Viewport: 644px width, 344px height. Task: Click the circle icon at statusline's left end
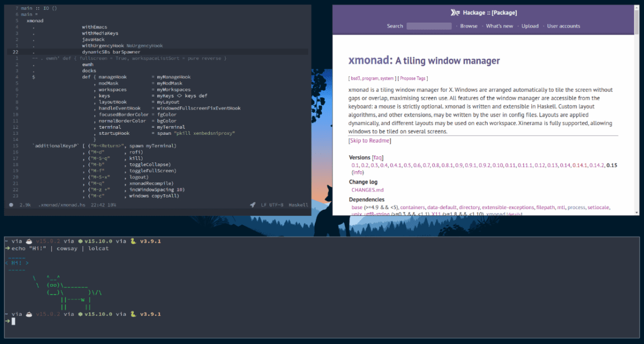coord(10,204)
